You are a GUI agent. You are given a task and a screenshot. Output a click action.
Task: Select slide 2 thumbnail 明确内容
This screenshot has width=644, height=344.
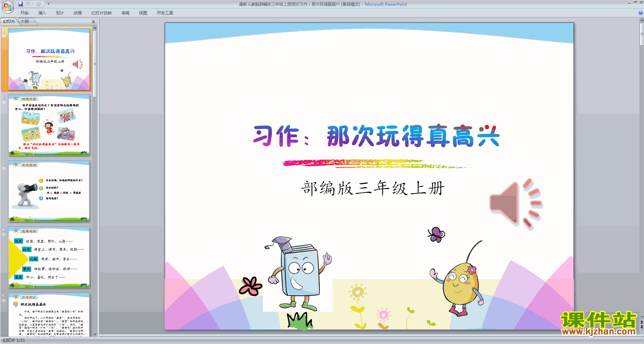point(49,125)
